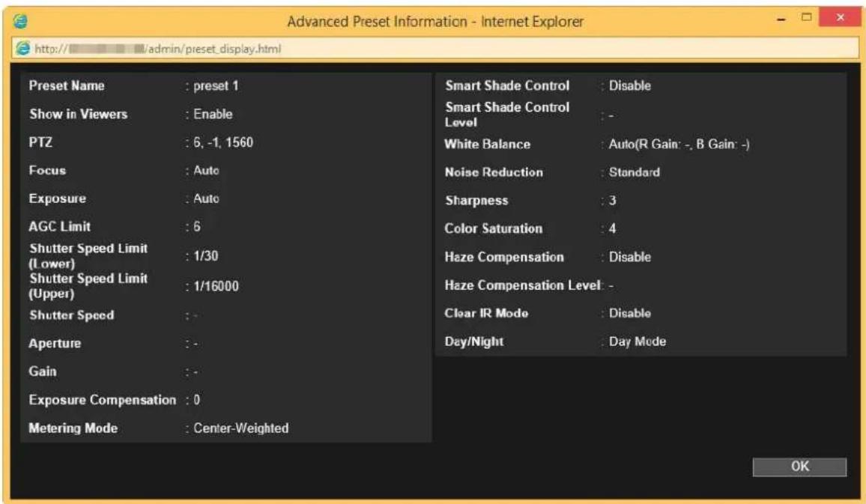866x504 pixels.
Task: Click the Day/Night label
Action: tap(474, 341)
